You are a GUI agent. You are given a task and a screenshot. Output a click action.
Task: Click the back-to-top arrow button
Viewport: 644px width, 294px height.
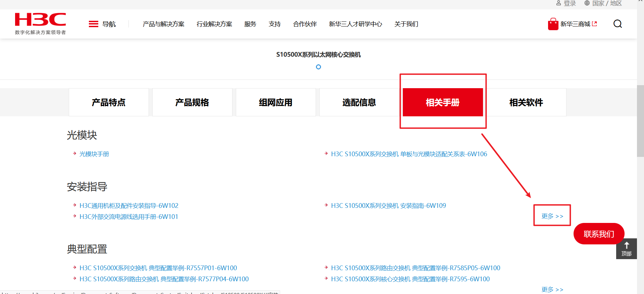(x=626, y=249)
